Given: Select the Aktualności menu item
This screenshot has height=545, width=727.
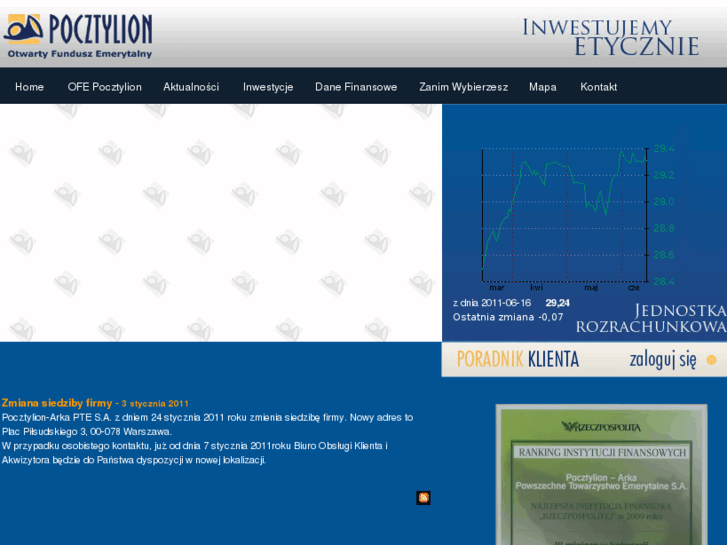Looking at the screenshot, I should pyautogui.click(x=191, y=87).
